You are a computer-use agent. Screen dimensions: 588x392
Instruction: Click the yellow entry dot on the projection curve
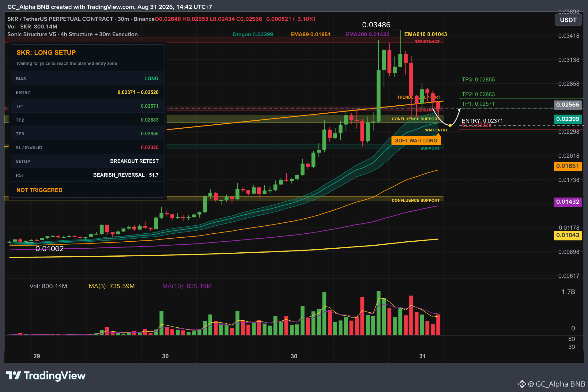click(x=450, y=125)
